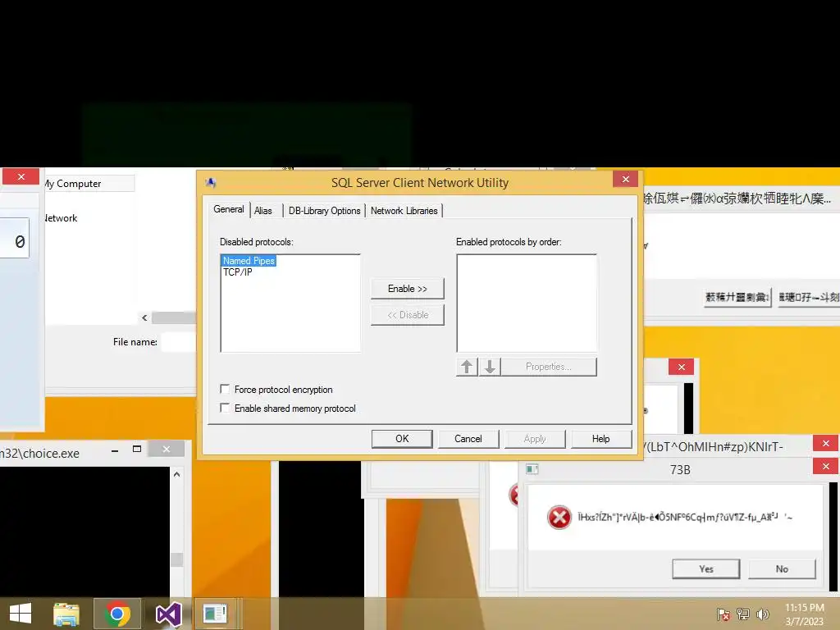
Task: Click the << Disable button
Action: click(x=407, y=315)
